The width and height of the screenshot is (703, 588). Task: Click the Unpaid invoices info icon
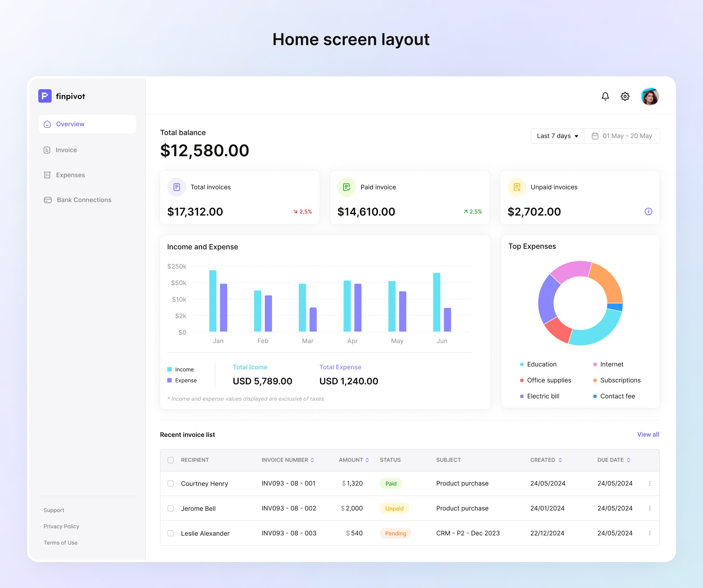pyautogui.click(x=648, y=211)
